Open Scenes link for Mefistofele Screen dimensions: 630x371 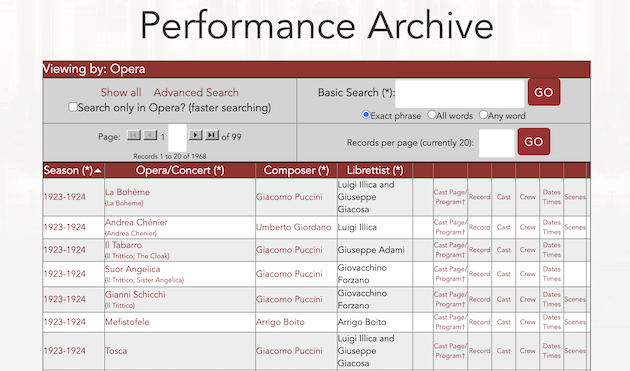click(575, 322)
